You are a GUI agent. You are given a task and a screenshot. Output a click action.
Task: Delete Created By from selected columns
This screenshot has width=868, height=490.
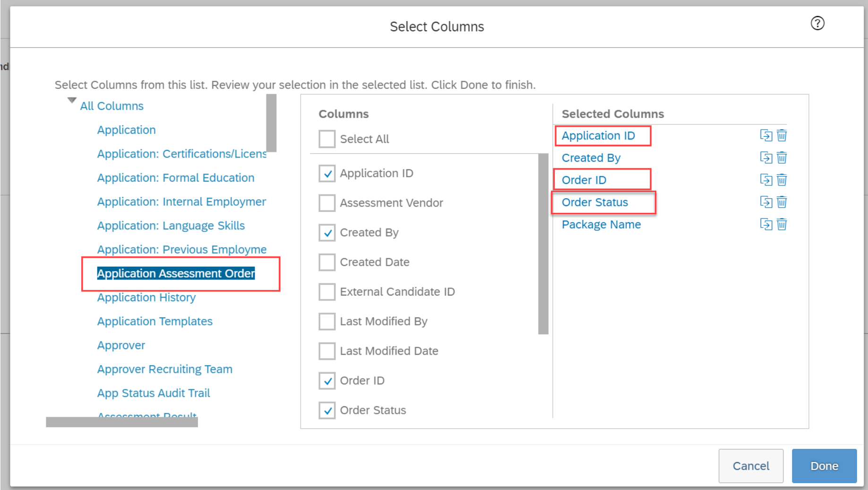coord(782,157)
